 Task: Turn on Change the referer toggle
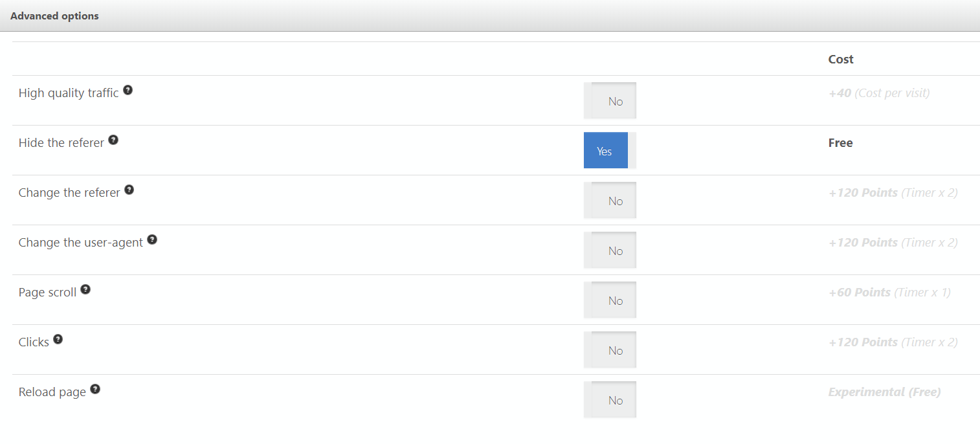click(x=610, y=200)
